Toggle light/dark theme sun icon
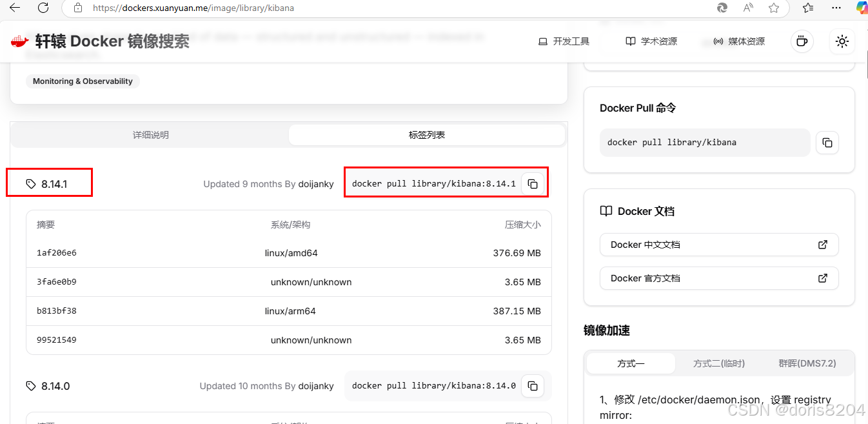The width and height of the screenshot is (868, 424). 842,41
